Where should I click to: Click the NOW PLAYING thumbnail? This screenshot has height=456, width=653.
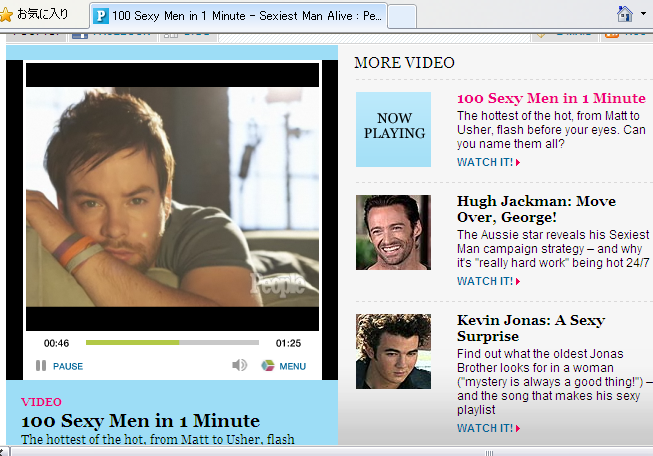(x=394, y=130)
